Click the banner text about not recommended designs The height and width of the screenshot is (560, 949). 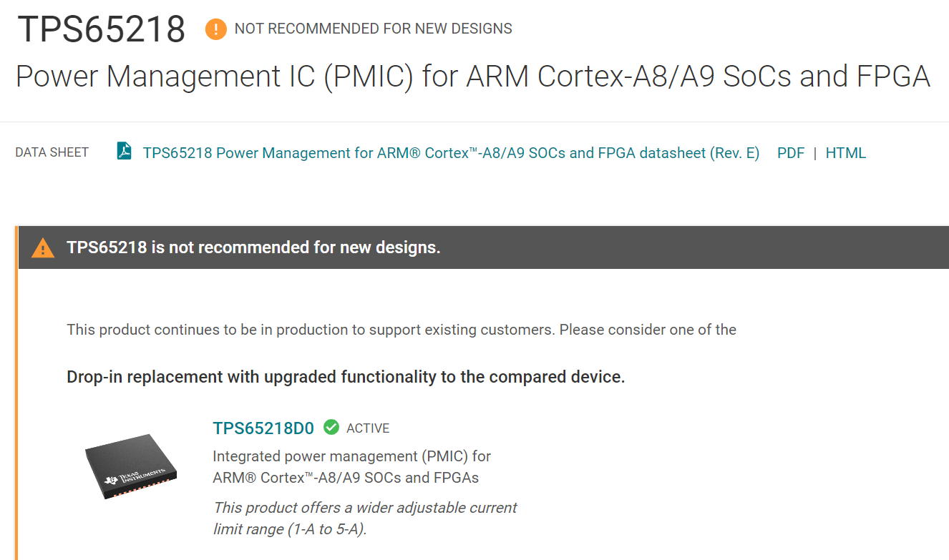click(x=253, y=247)
